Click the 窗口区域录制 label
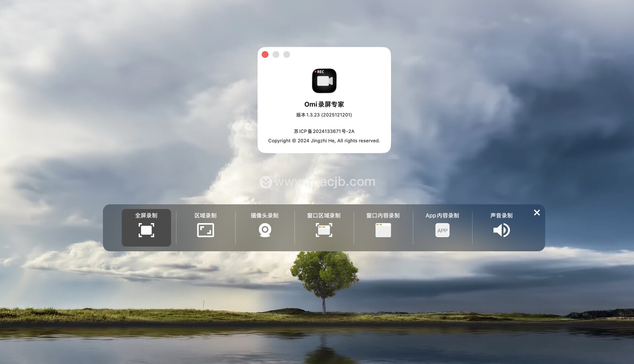Viewport: 634px width, 364px height. 324,215
